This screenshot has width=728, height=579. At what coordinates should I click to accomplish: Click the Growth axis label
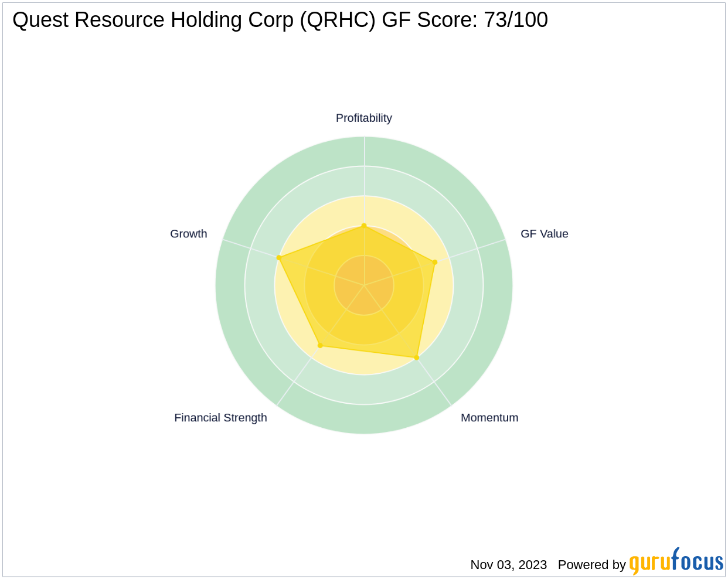click(x=189, y=234)
